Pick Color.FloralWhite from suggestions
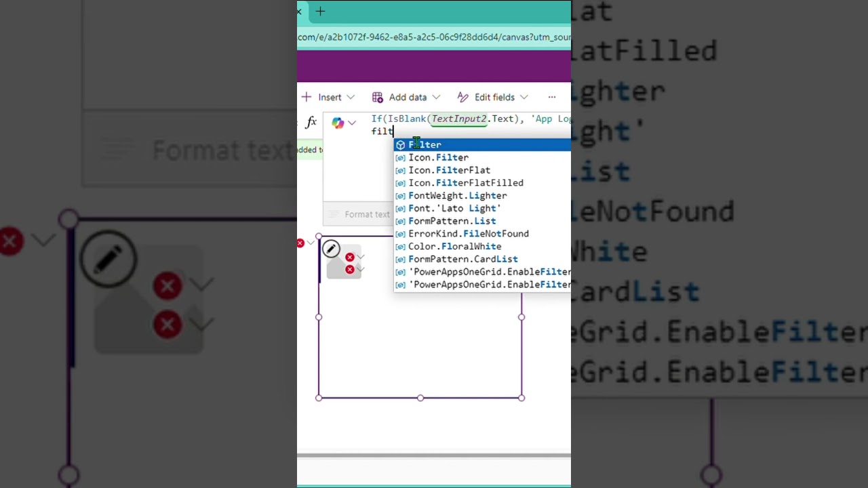 (482, 246)
